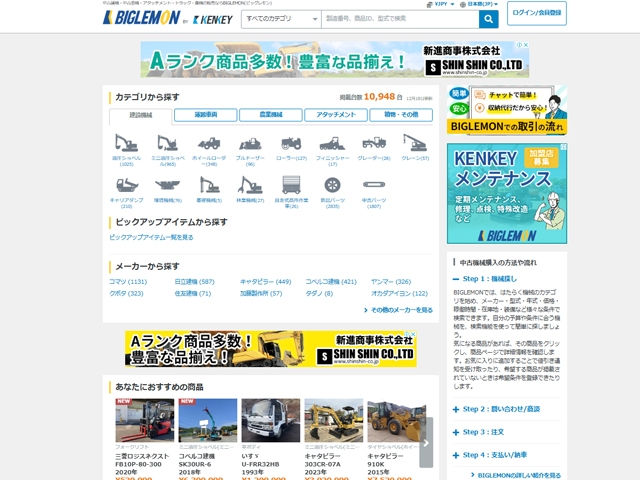The image size is (640, 480).
Task: Open the JPY currency selector
Action: pyautogui.click(x=442, y=4)
